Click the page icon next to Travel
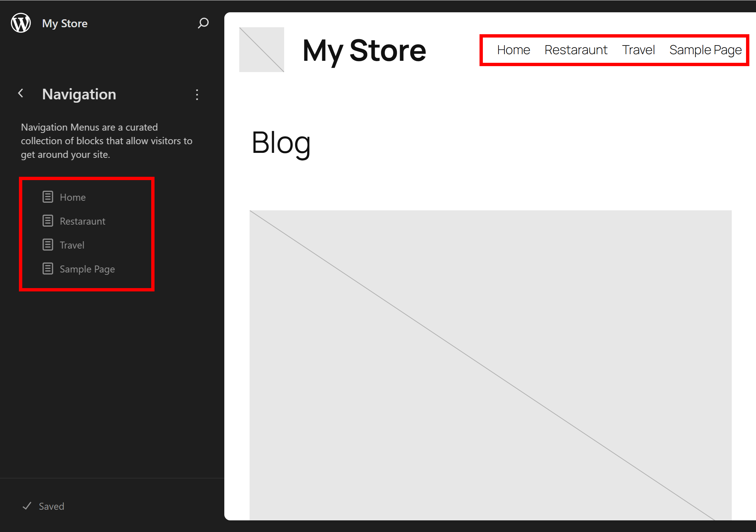This screenshot has height=532, width=756. point(48,245)
